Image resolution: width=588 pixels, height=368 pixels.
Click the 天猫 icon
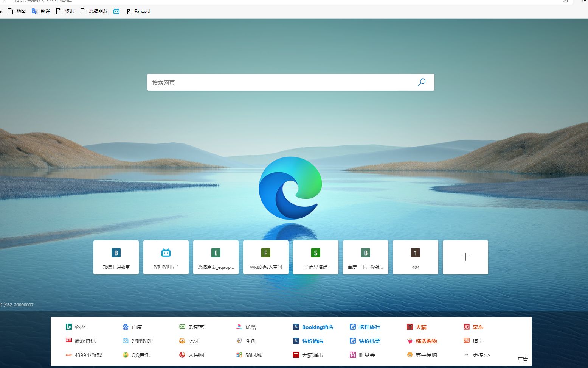pyautogui.click(x=410, y=327)
